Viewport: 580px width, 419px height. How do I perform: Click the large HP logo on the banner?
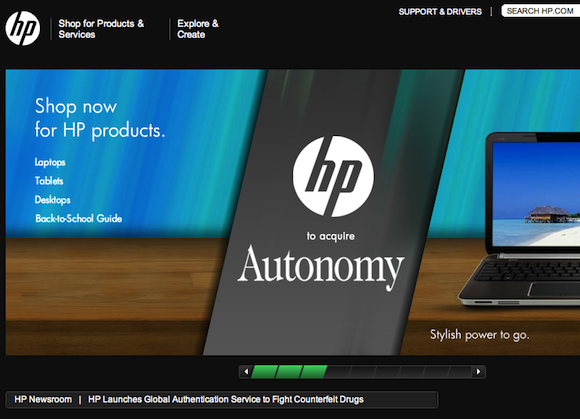coord(333,176)
